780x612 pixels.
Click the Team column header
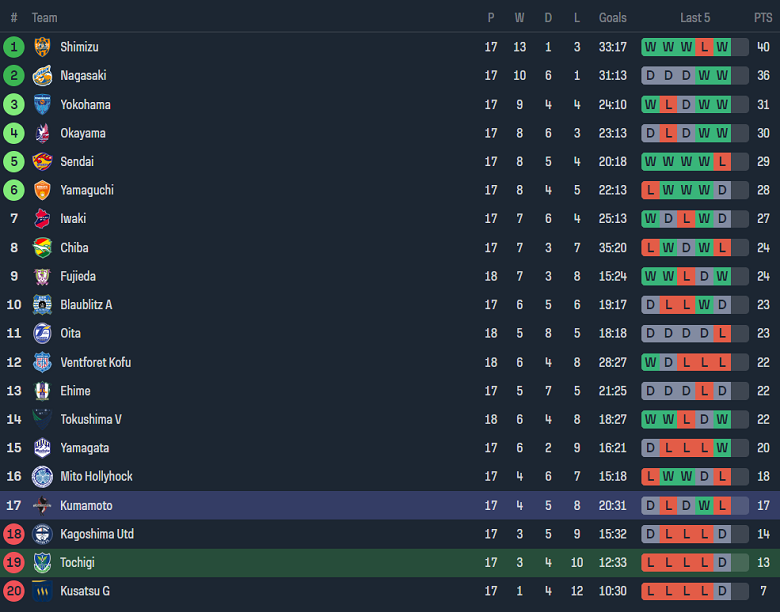[x=44, y=18]
